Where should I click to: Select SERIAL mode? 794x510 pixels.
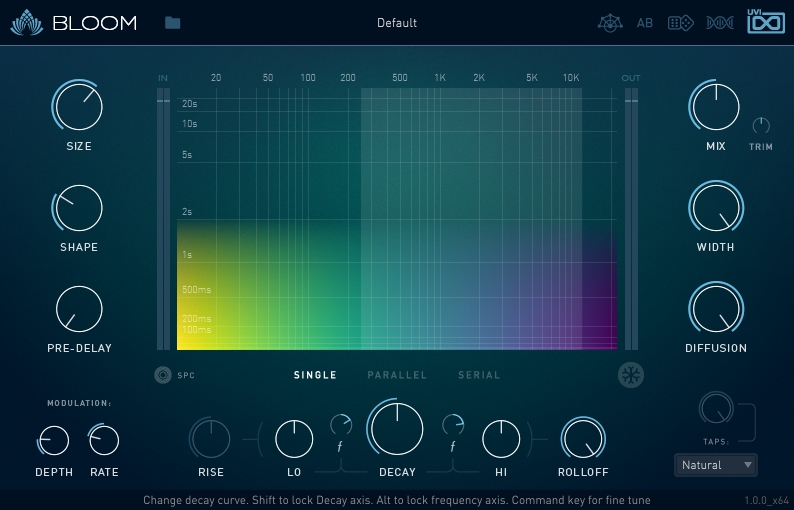[x=479, y=375]
